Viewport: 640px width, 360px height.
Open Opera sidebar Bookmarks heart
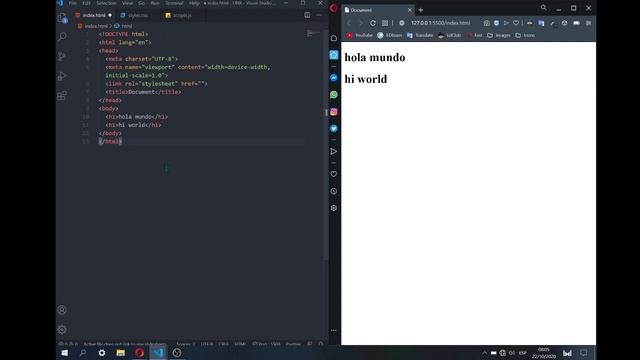point(334,174)
